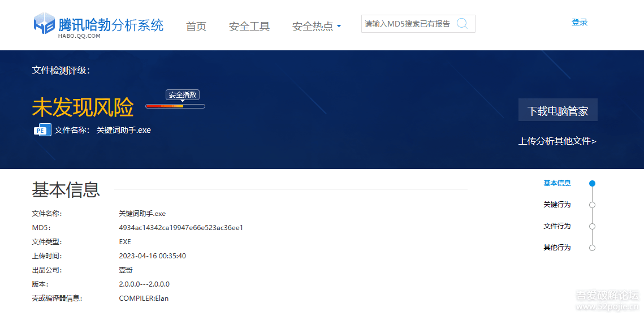Open the 首页 menu item
The image size is (644, 316).
click(x=196, y=27)
